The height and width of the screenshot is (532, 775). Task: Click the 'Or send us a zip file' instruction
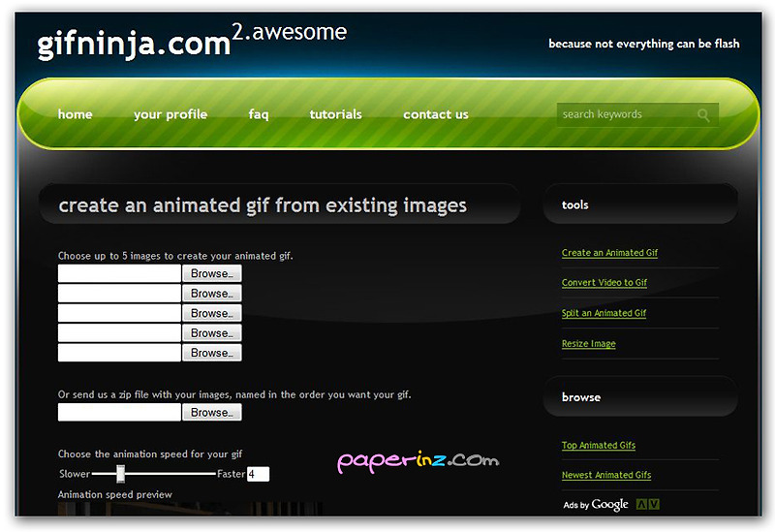click(x=234, y=394)
